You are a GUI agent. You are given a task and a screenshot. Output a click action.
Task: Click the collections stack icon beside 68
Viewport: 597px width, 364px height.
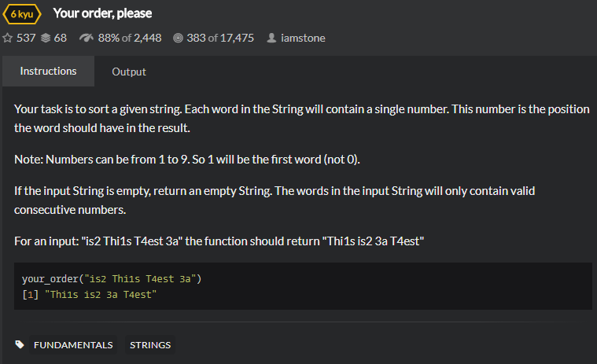click(46, 38)
